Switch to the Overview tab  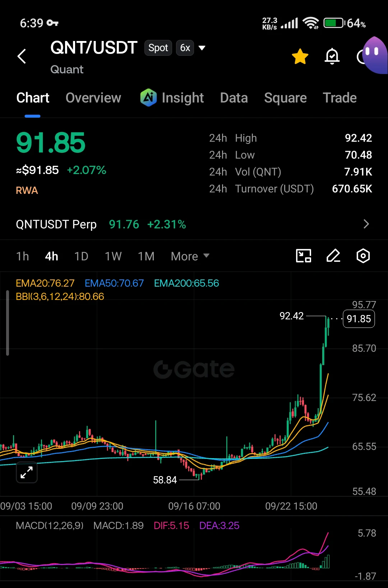pos(93,98)
